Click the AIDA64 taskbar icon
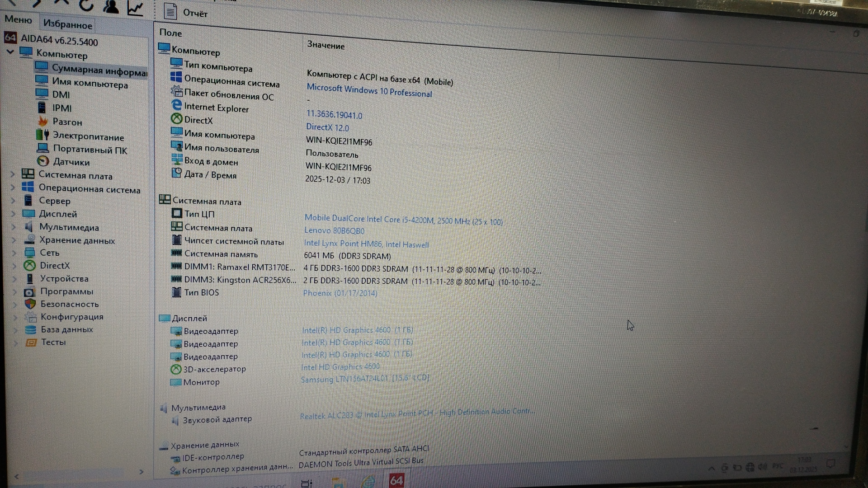The height and width of the screenshot is (488, 868). tap(396, 480)
